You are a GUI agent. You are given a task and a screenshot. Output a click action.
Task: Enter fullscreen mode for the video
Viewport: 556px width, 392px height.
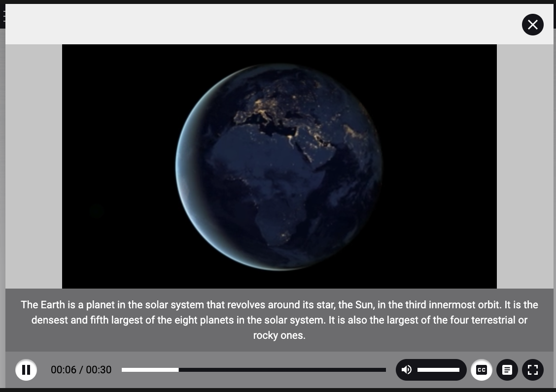pyautogui.click(x=533, y=370)
